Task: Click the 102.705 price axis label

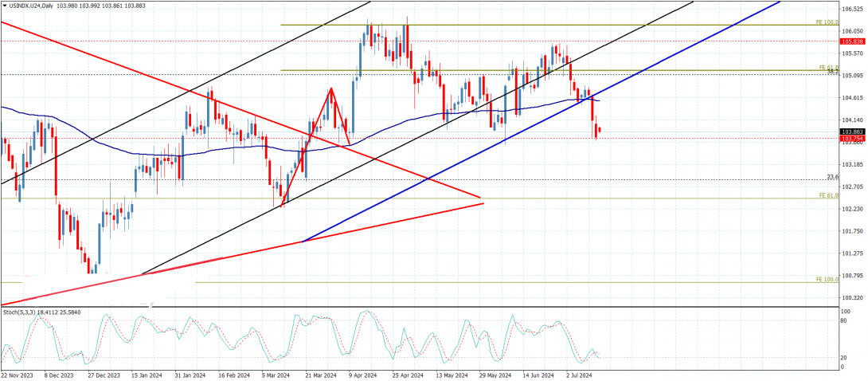Action: pyautogui.click(x=853, y=187)
